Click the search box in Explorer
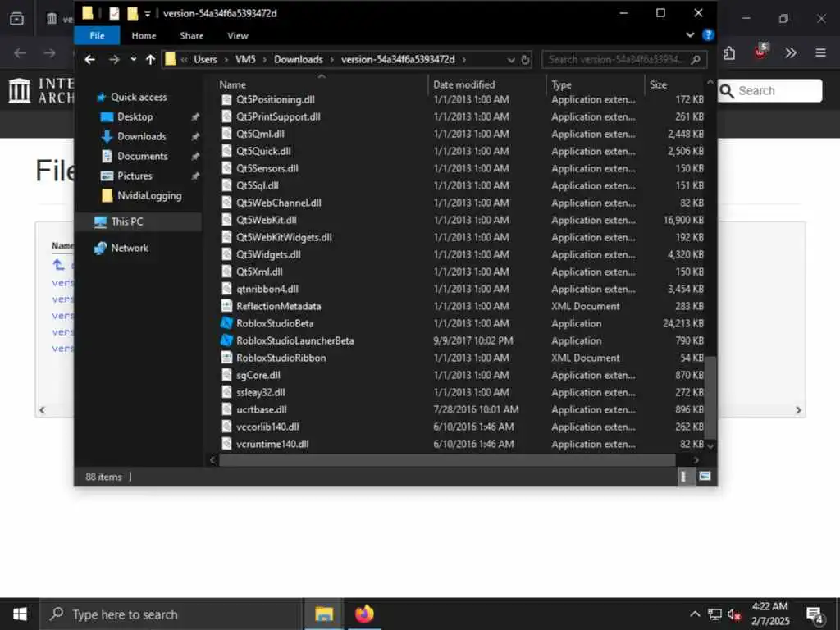 [624, 59]
